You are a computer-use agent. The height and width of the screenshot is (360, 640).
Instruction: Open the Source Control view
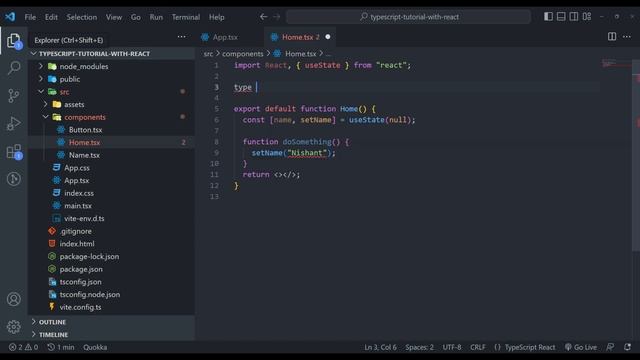click(x=13, y=96)
